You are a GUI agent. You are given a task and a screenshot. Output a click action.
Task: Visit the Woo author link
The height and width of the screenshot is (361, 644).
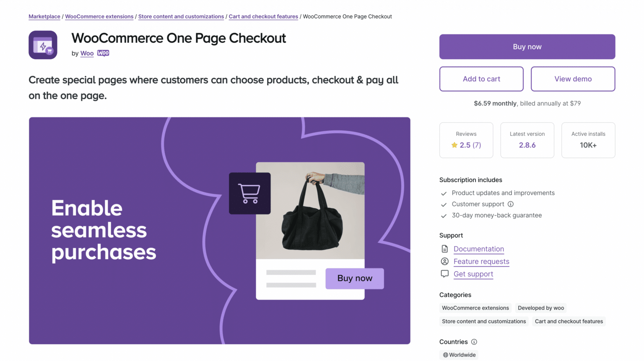tap(87, 53)
